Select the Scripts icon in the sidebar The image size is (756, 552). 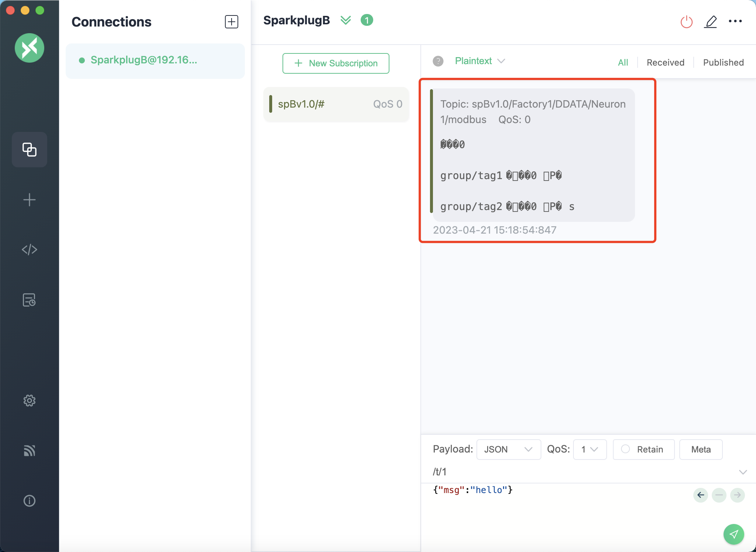coord(30,249)
